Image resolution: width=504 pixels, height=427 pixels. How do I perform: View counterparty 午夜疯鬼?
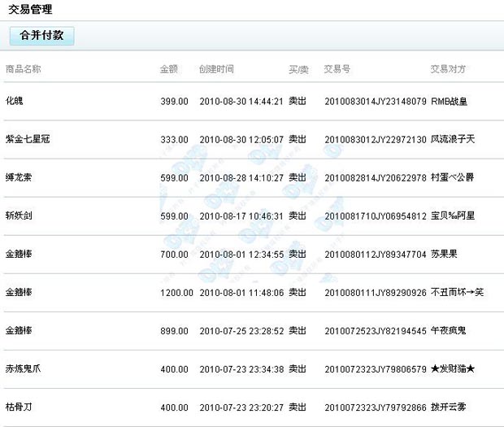click(x=448, y=330)
